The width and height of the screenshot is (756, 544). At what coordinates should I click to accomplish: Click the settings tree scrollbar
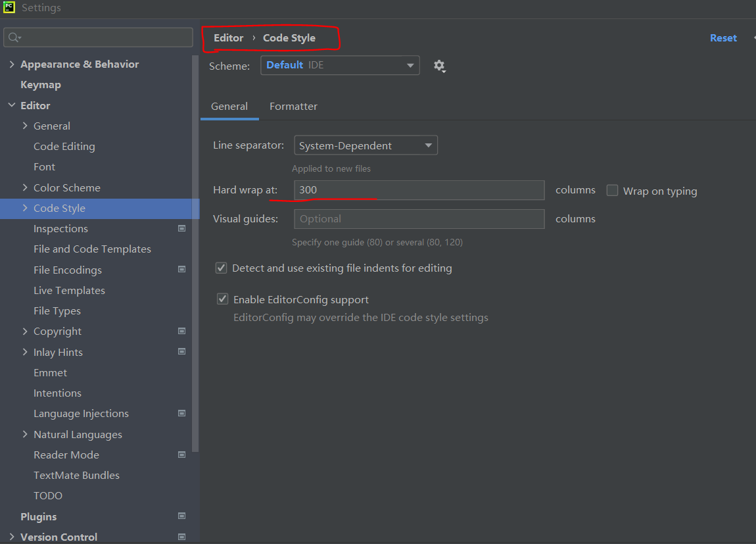(x=195, y=254)
